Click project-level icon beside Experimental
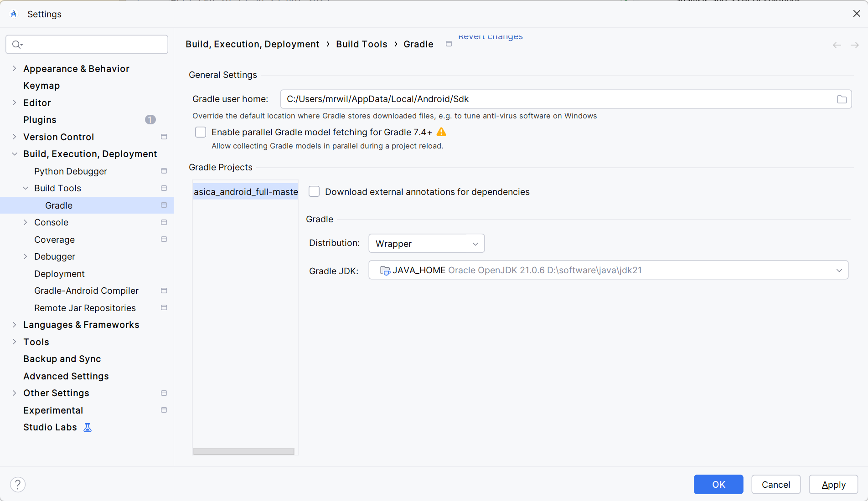This screenshot has width=868, height=501. pos(164,410)
